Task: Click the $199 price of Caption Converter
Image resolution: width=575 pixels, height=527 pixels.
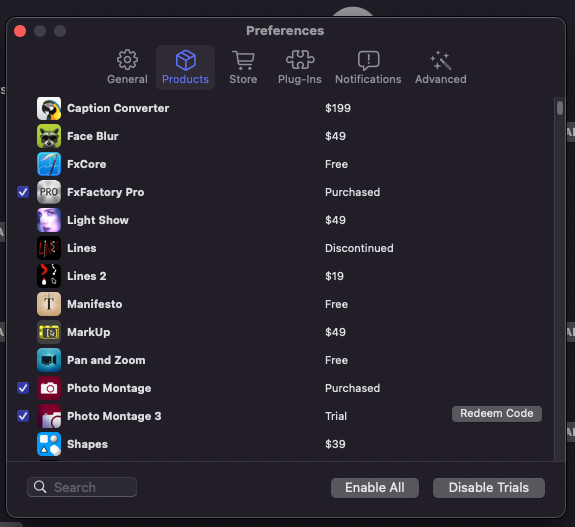Action: [338, 109]
